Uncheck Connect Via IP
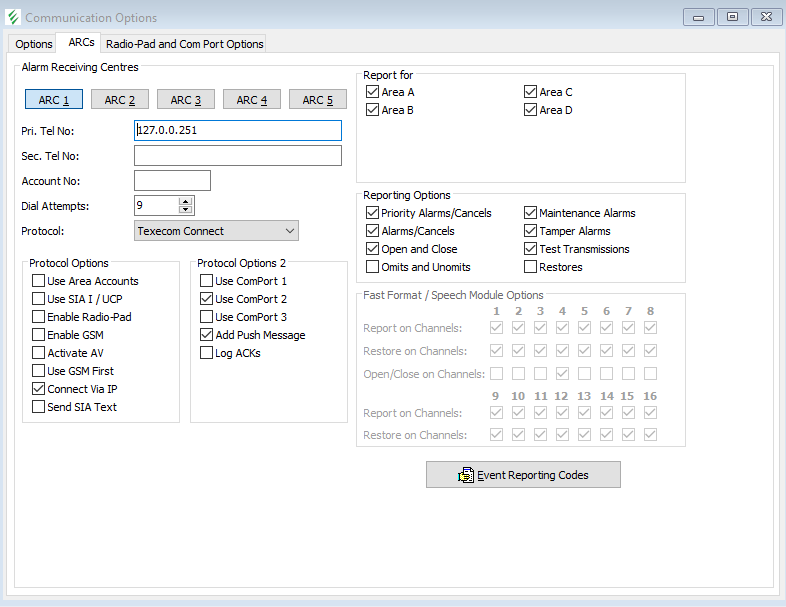Screen dimensions: 786x607 coord(39,389)
